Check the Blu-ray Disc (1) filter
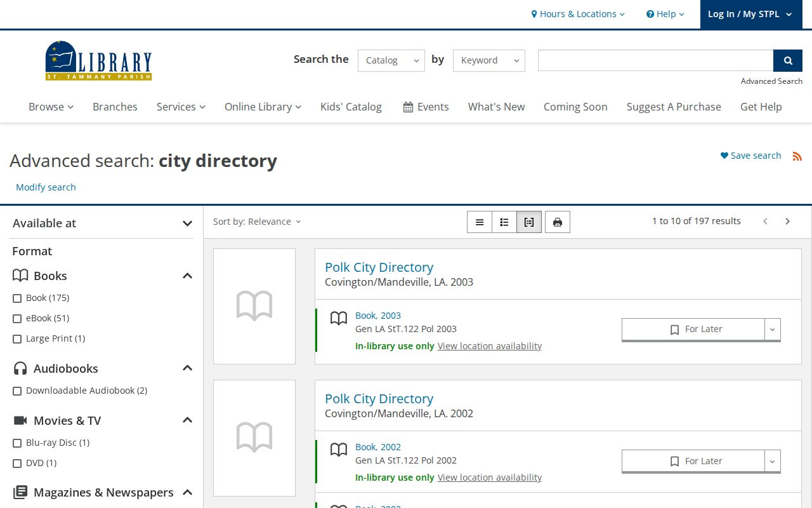 (17, 443)
